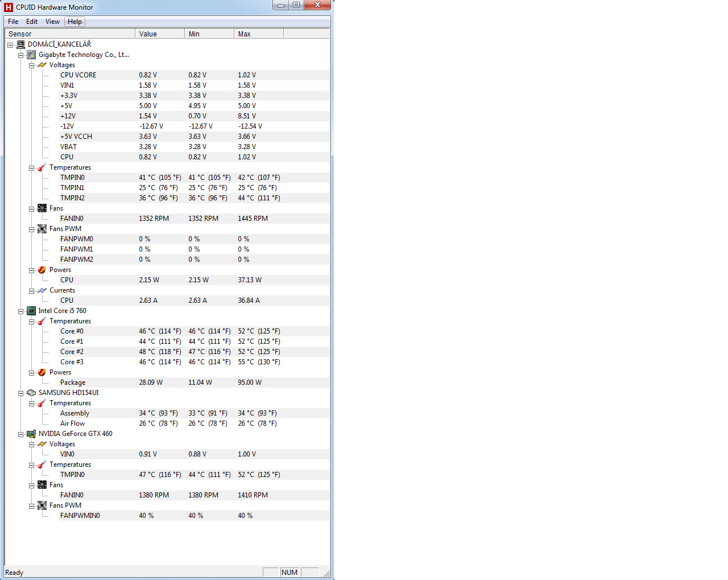
Task: Click the CPUID Hardware Monitor title bar icon
Action: (9, 7)
